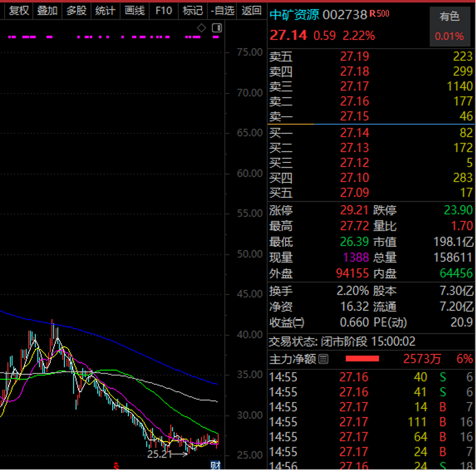Screen dimensions: 476x470
Task: Open the 主力净额 details list icon
Action: point(324,359)
